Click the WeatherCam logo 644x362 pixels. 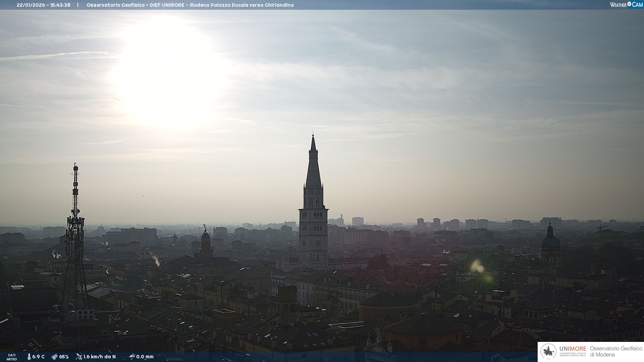point(626,5)
